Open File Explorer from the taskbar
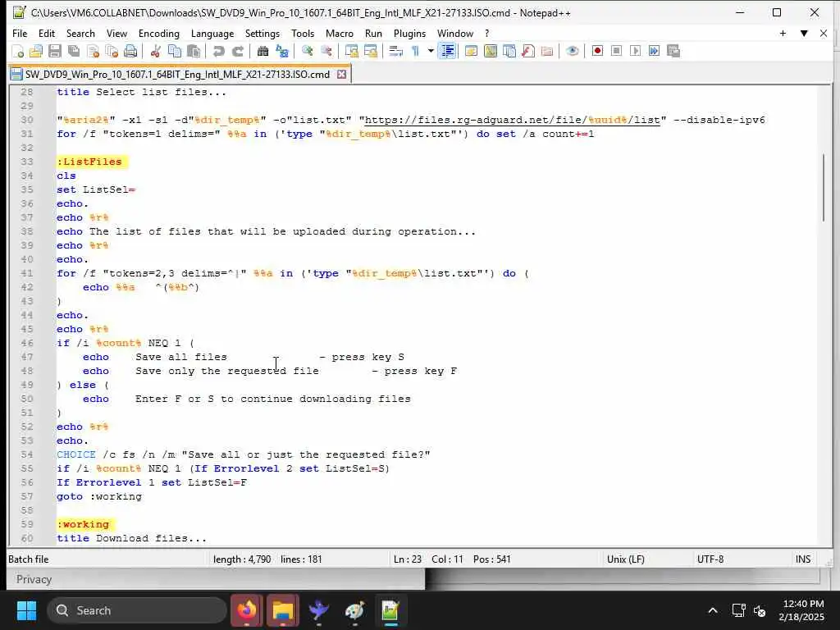 (283, 610)
